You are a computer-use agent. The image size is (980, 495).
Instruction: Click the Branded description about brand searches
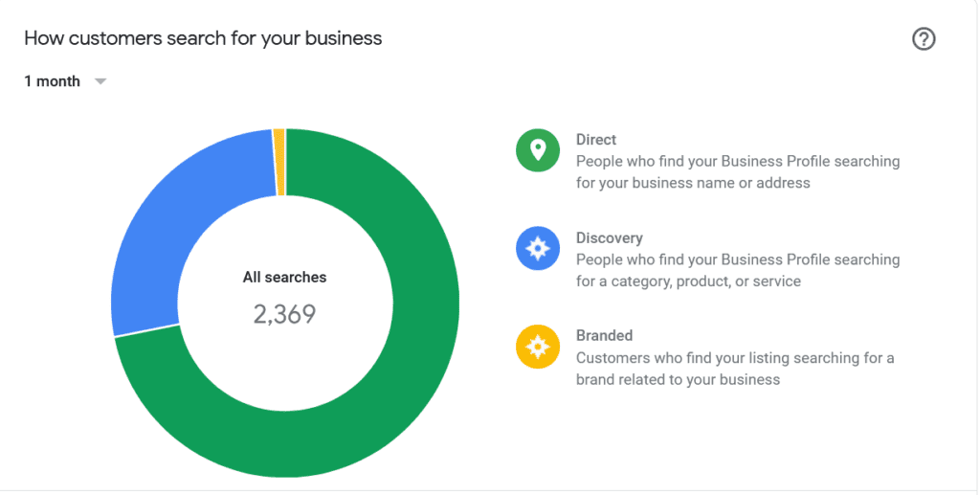point(734,369)
